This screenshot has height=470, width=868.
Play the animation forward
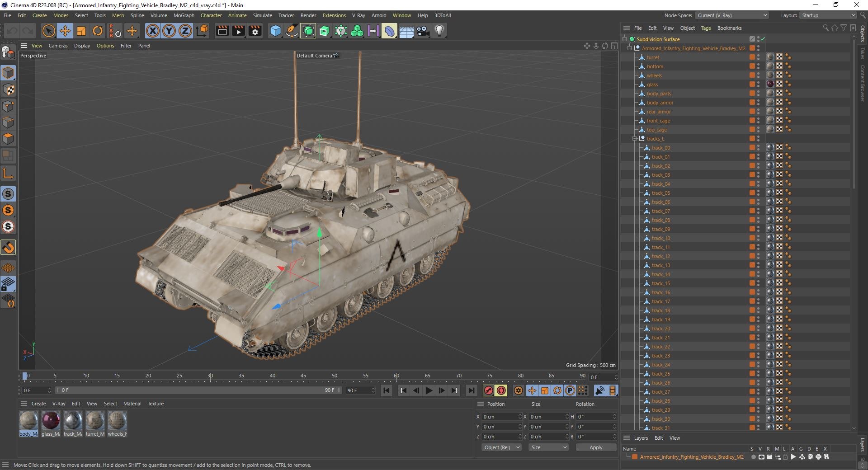click(x=429, y=390)
